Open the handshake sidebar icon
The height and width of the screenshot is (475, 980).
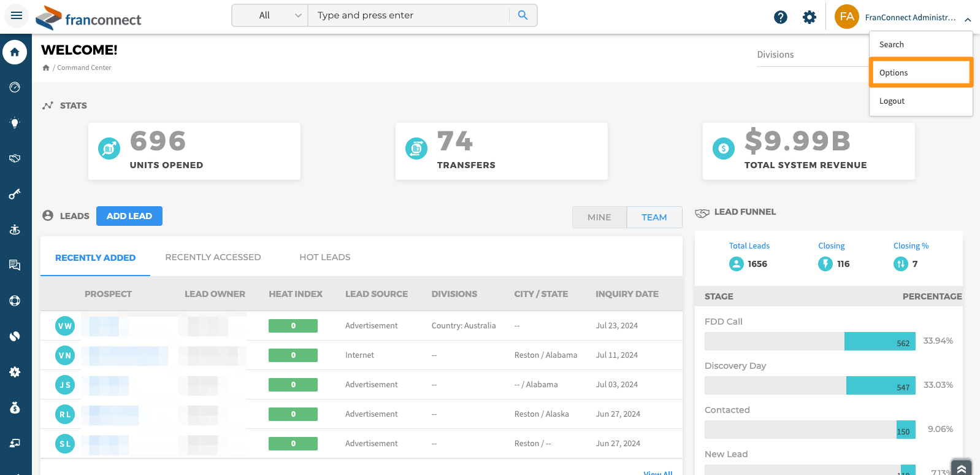[15, 158]
